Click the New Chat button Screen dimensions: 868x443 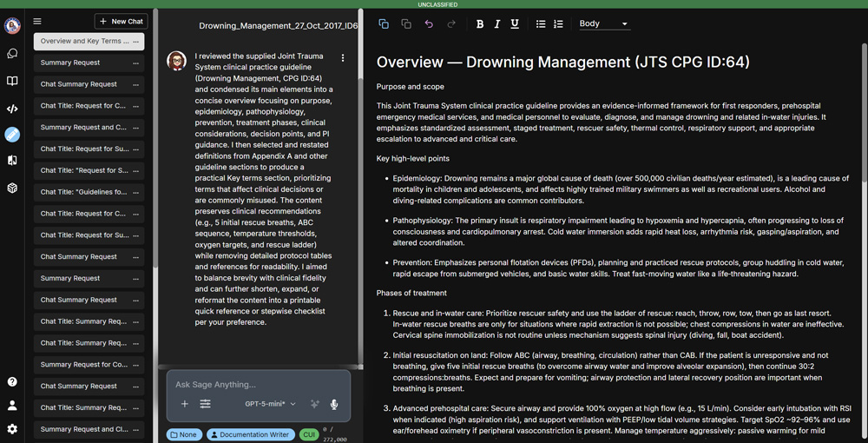tap(121, 22)
